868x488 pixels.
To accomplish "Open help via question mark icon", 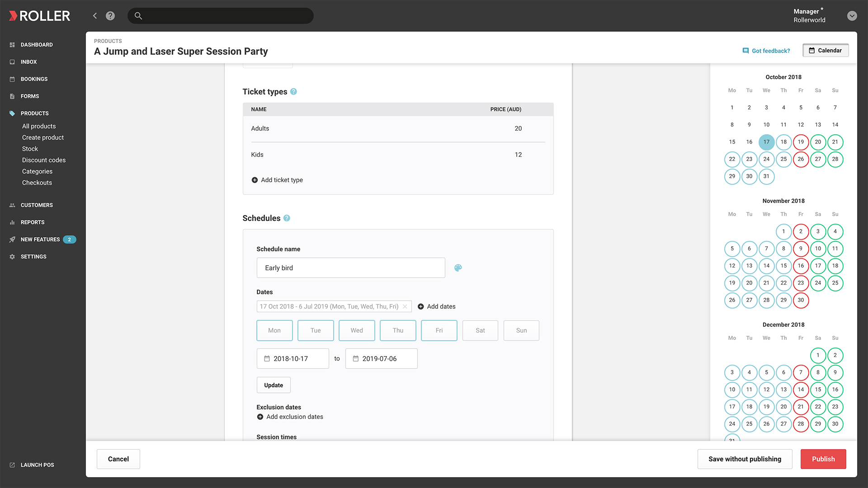I will pos(110,16).
